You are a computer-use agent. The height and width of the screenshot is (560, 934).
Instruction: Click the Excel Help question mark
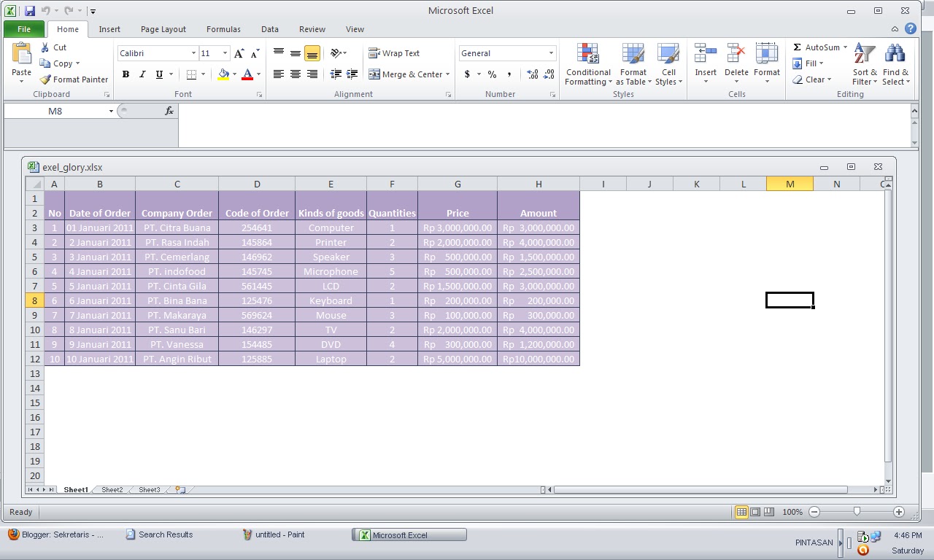911,29
